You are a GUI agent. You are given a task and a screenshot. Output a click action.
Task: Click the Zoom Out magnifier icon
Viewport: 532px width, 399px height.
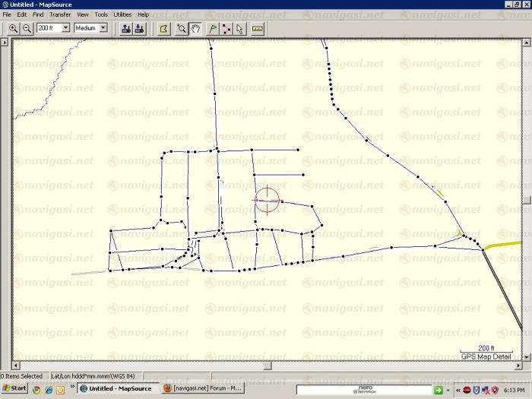27,28
